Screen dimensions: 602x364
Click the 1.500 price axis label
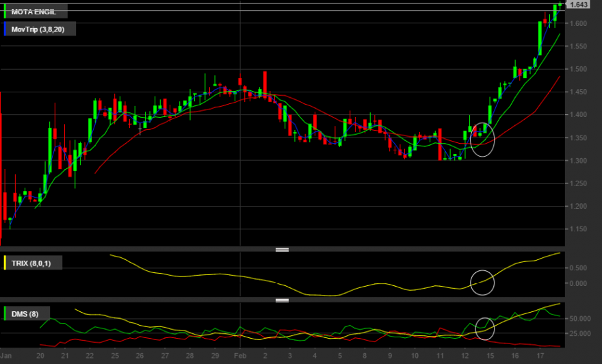click(578, 69)
